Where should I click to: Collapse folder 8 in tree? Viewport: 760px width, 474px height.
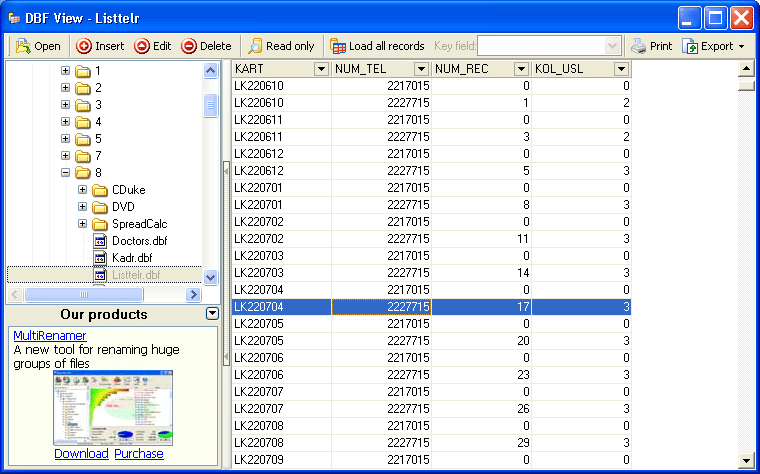pos(65,173)
